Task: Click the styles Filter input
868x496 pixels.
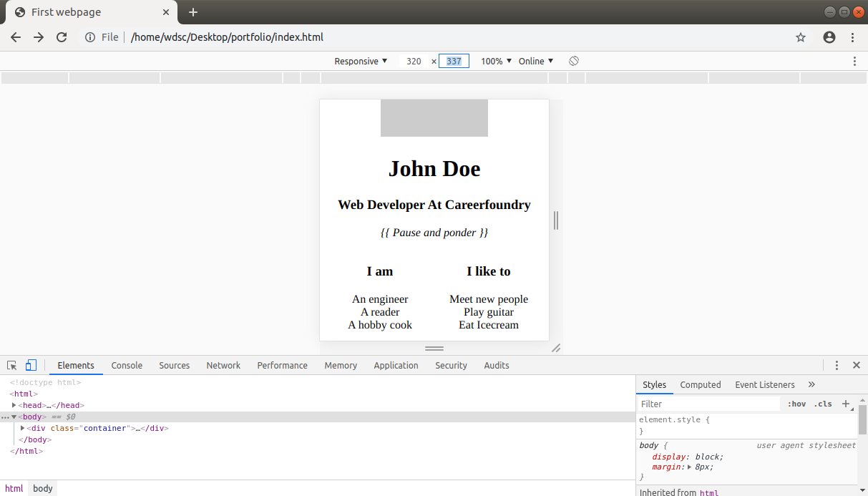Action: point(708,404)
